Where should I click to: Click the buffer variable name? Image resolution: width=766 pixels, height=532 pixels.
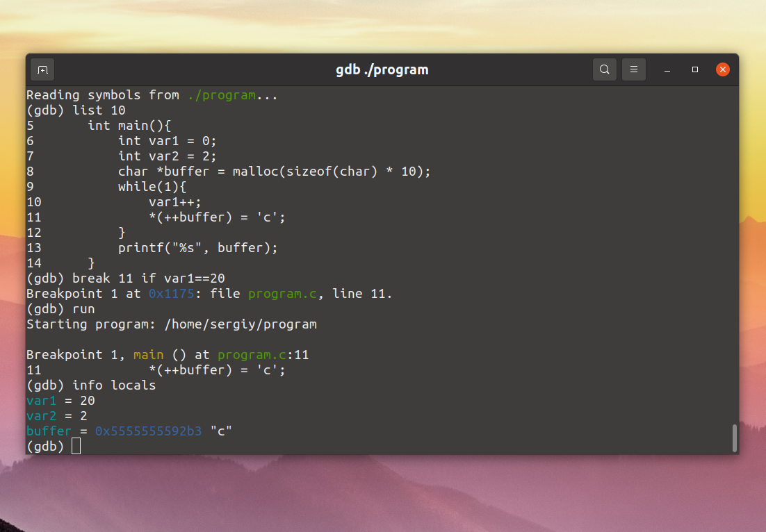[x=49, y=431]
